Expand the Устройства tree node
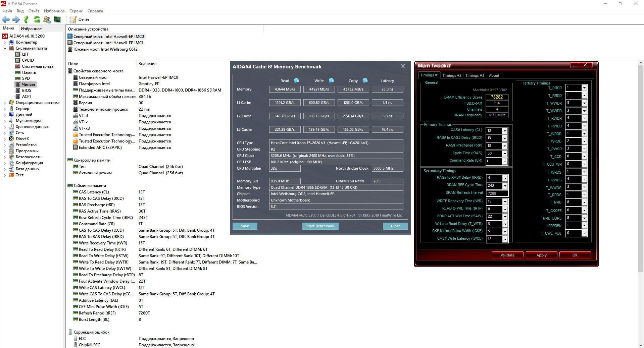This screenshot has width=644, height=348. [5, 145]
